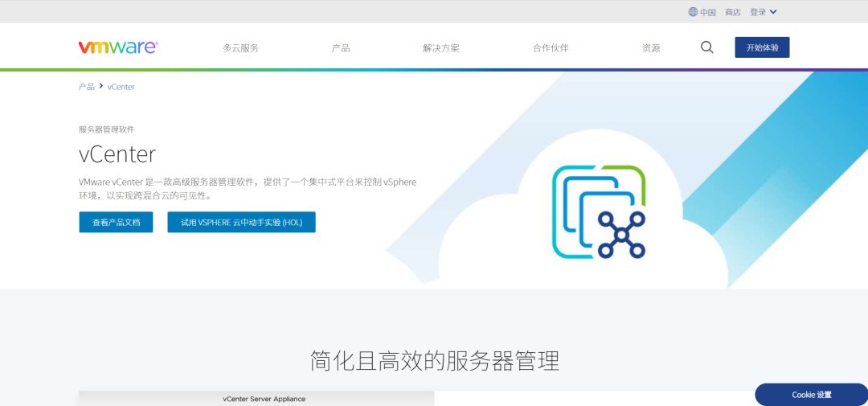
Task: Click the 查看产品文档 button
Action: (117, 222)
